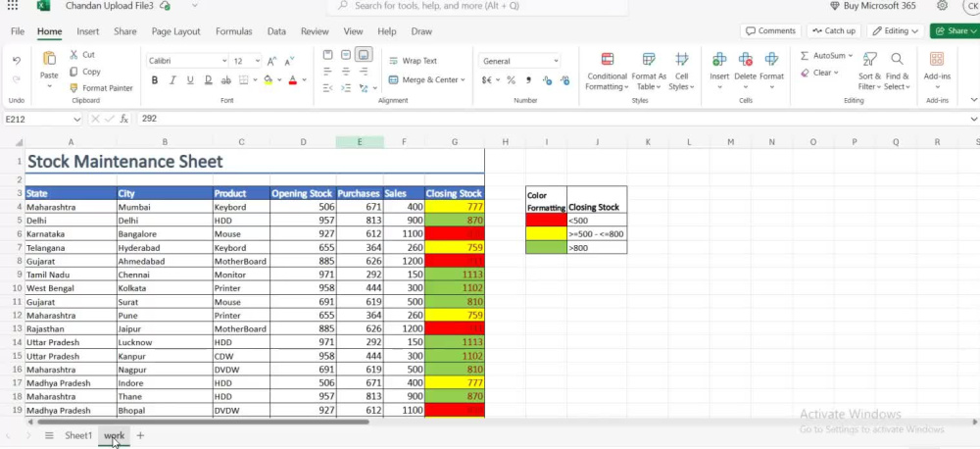Screen dimensions: 980x449
Task: Open Settings gear icon
Action: coord(942,6)
